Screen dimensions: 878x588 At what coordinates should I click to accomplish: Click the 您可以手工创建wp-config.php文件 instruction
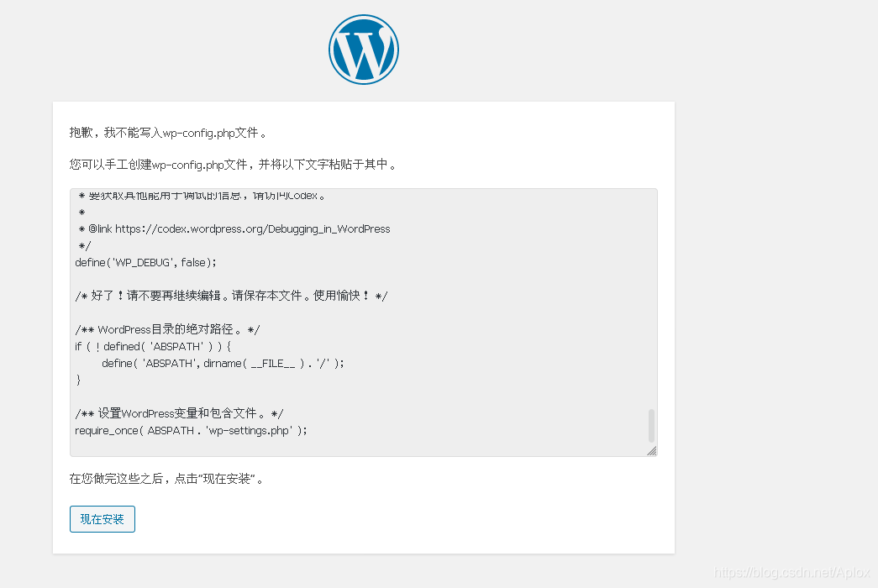(x=233, y=165)
